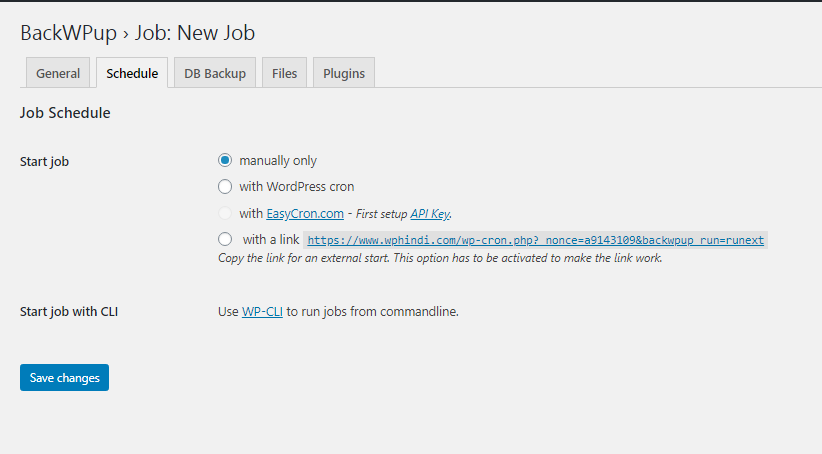Click the 'with a link' label text
Screen dimensions: 822x454
click(270, 239)
